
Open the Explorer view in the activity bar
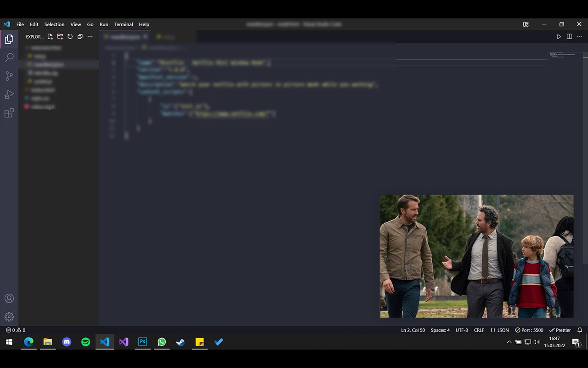click(9, 40)
